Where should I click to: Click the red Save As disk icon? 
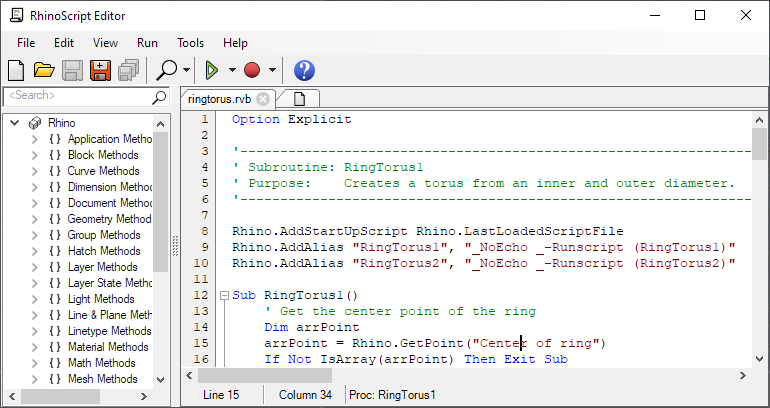[x=100, y=70]
